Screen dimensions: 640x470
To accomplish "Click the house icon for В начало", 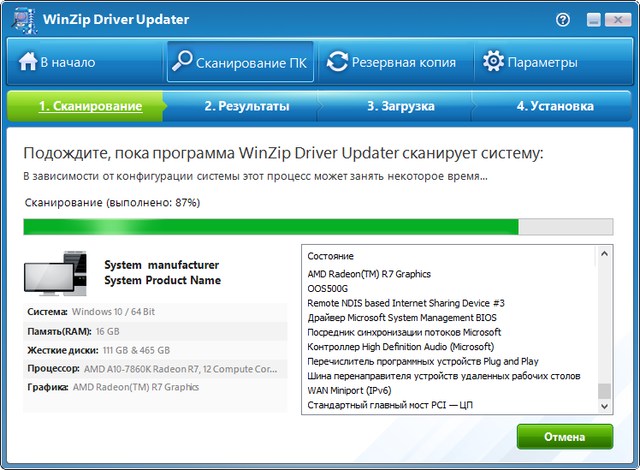I will click(x=28, y=62).
